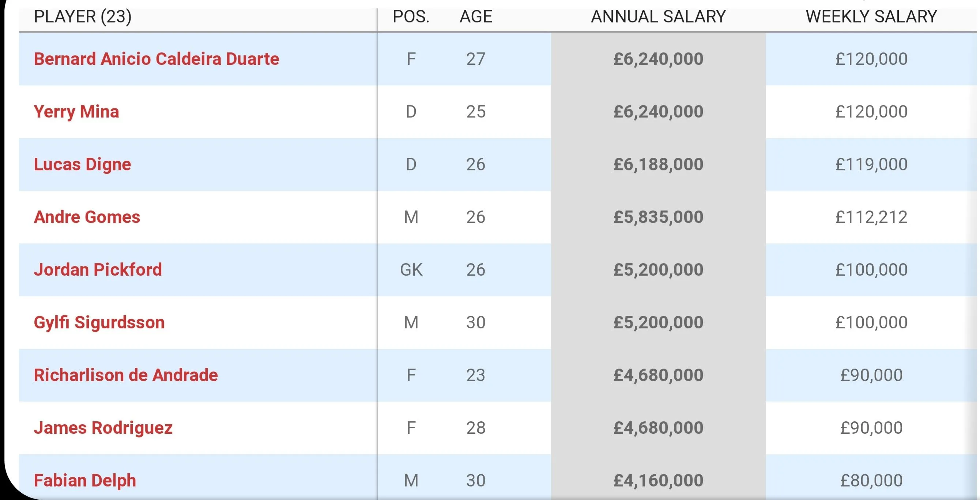Sort by the ANNUAL SALARY header
Screen dimensions: 980x500
coord(658,17)
